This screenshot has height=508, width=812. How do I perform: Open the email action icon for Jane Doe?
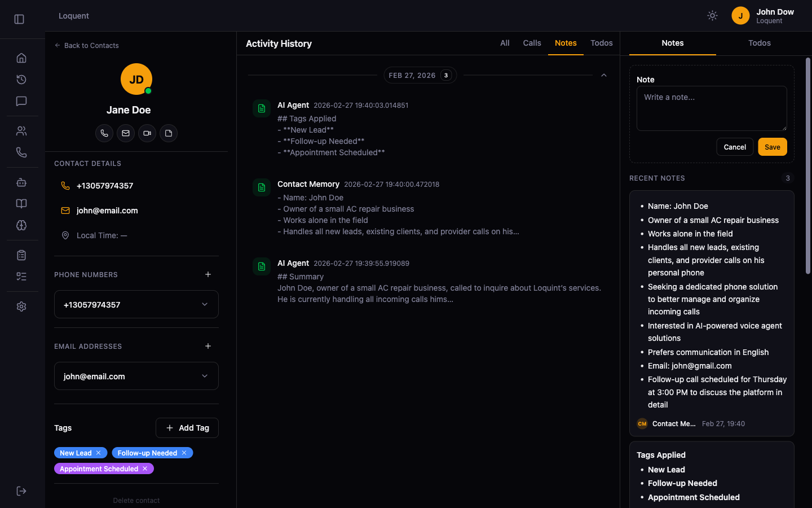(x=126, y=133)
